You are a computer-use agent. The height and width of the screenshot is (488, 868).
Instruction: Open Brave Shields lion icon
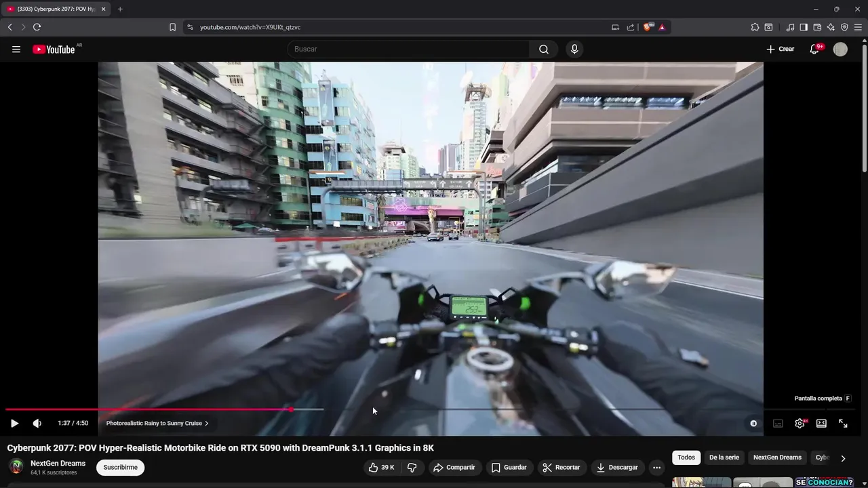(647, 27)
